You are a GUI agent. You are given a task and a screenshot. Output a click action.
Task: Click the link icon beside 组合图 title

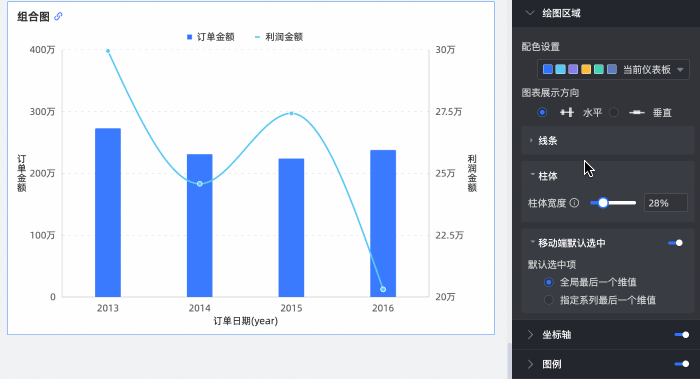click(x=58, y=17)
